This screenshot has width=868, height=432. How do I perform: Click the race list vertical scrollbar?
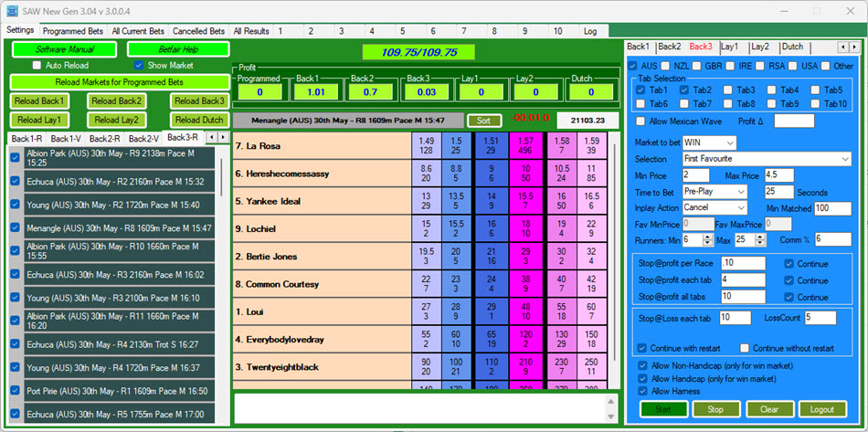coord(221,183)
